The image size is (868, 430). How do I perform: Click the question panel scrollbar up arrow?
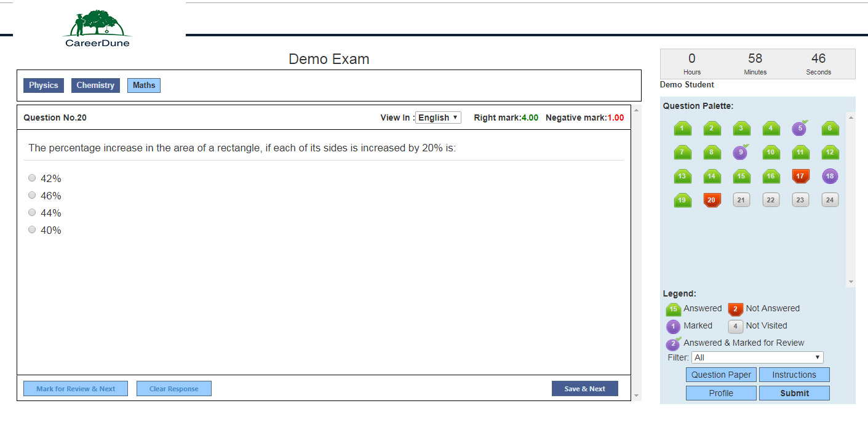637,110
